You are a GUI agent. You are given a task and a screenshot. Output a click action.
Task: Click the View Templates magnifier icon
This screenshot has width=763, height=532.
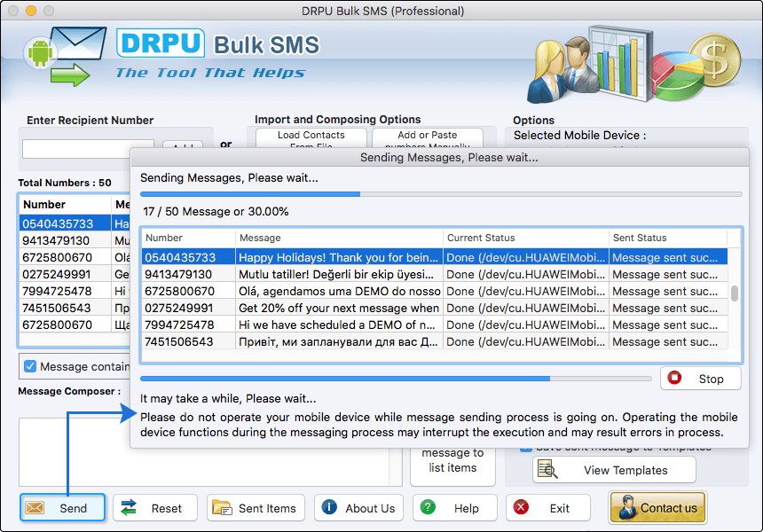547,469
